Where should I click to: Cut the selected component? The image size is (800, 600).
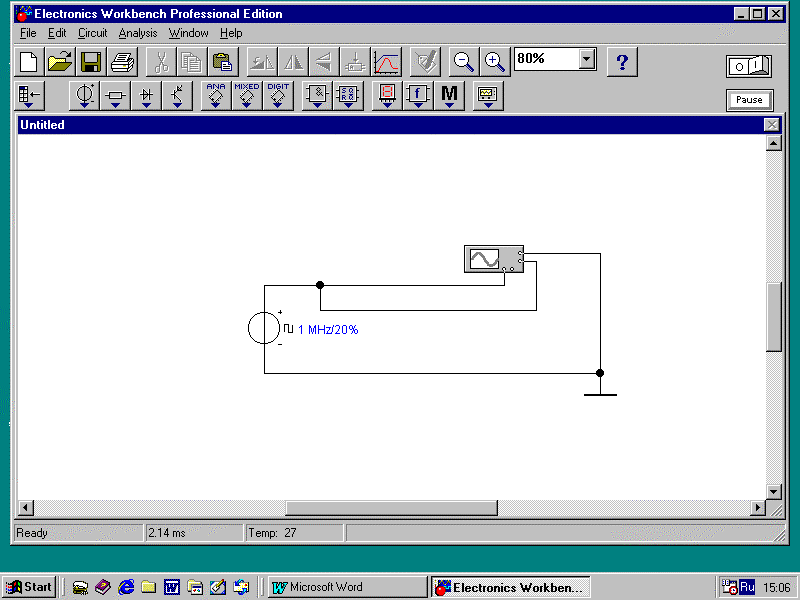click(x=161, y=62)
